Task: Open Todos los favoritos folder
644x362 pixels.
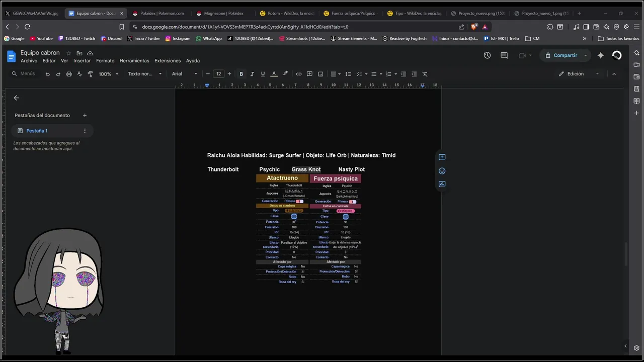Action: 619,38
